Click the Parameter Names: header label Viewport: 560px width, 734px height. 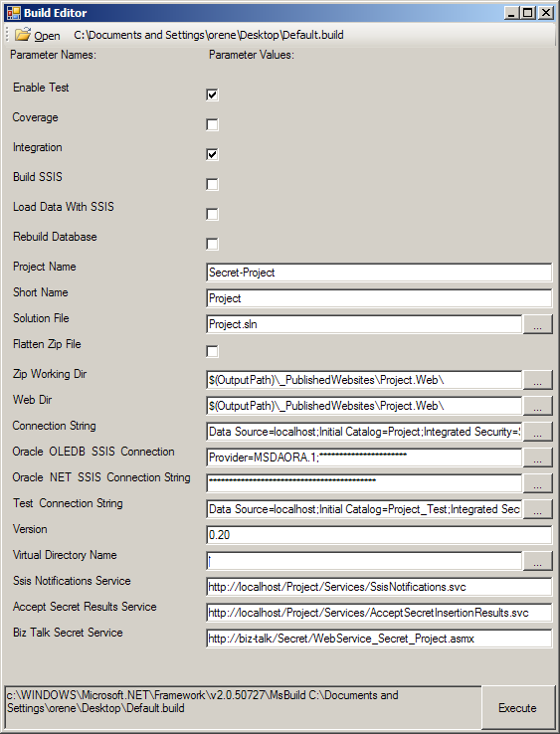tap(53, 55)
